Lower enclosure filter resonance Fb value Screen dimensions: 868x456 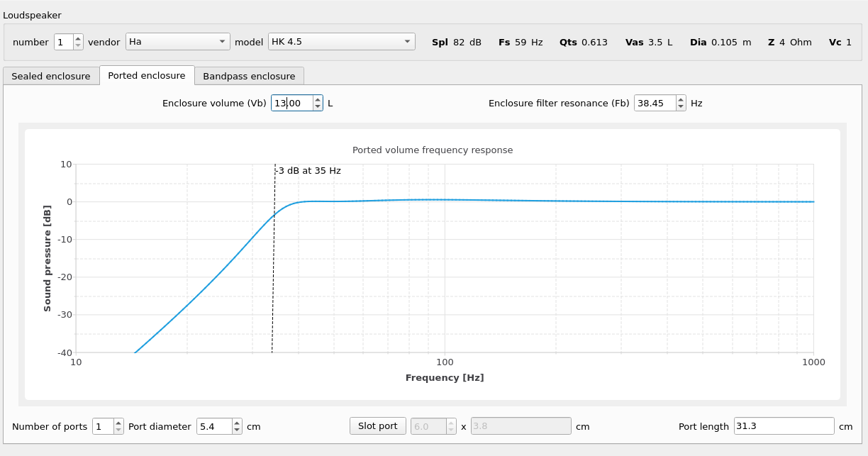[681, 107]
